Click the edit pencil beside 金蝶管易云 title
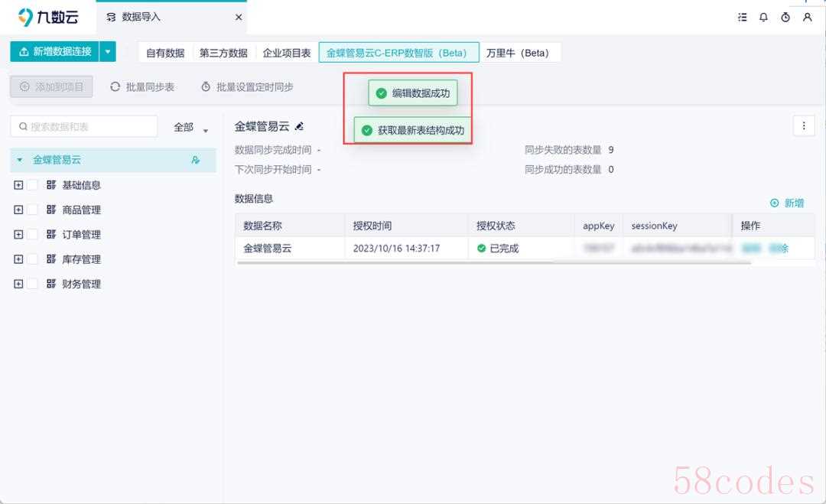This screenshot has width=826, height=504. [299, 126]
